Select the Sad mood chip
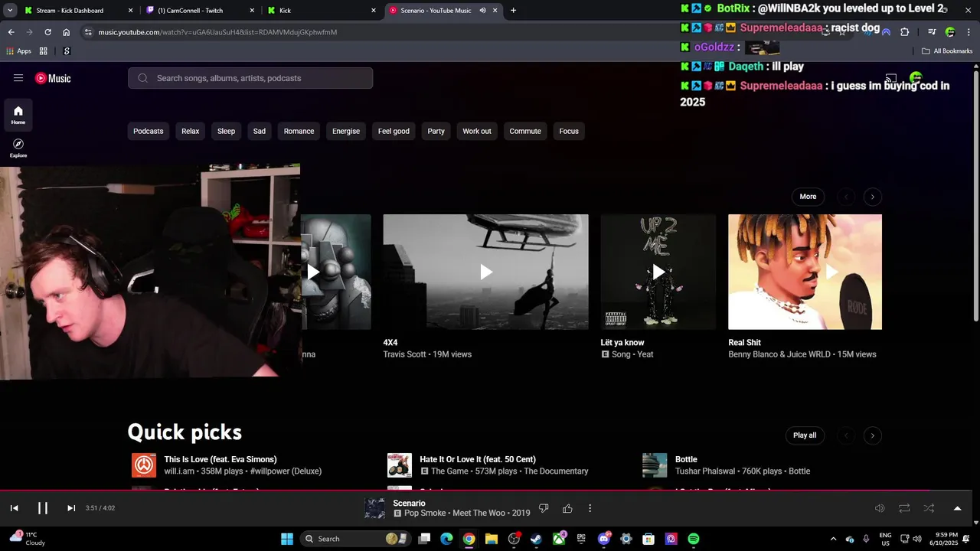This screenshot has height=551, width=980. pos(260,131)
